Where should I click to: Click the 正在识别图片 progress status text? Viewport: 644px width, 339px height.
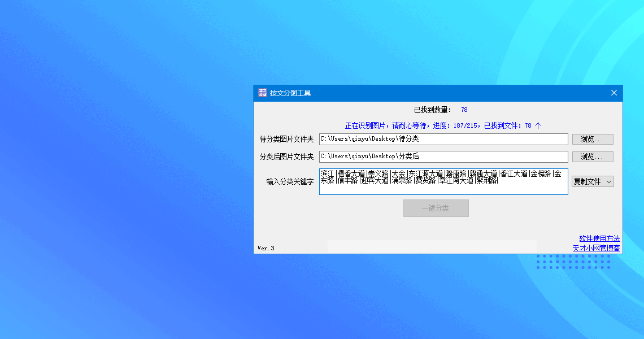pyautogui.click(x=443, y=125)
